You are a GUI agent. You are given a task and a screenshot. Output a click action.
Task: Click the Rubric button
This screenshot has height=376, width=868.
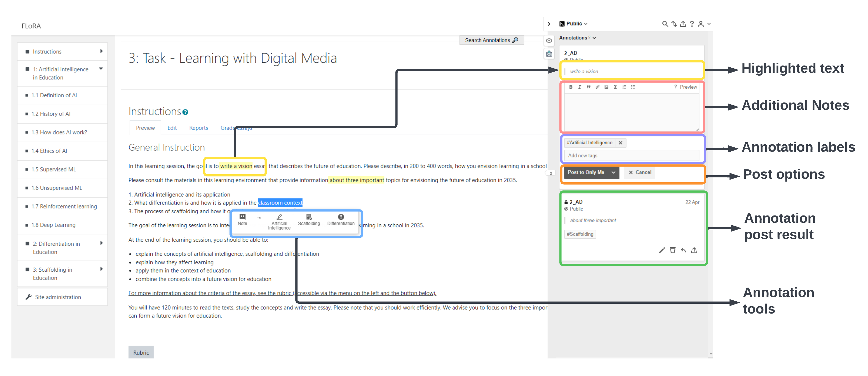(141, 352)
